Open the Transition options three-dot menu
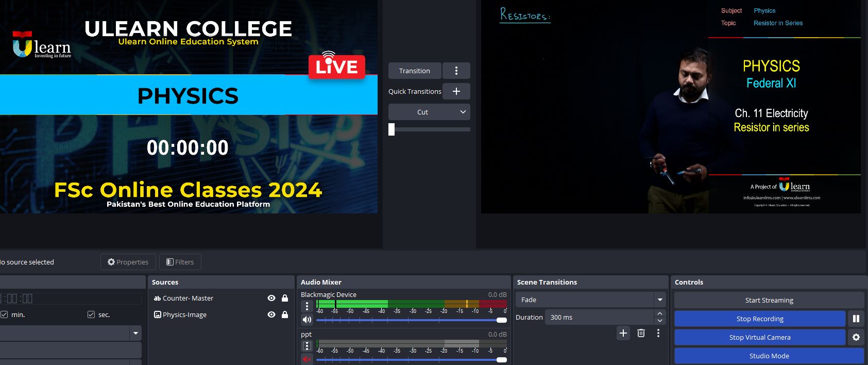868x365 pixels. (x=456, y=71)
